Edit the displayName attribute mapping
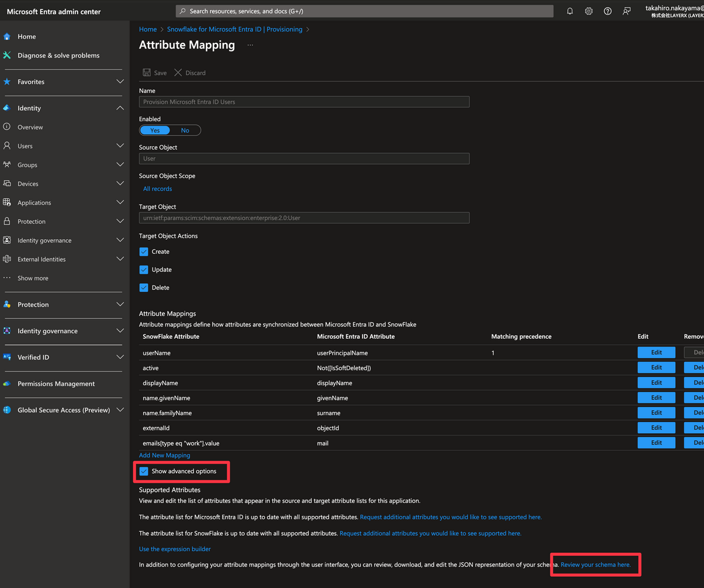 tap(656, 382)
